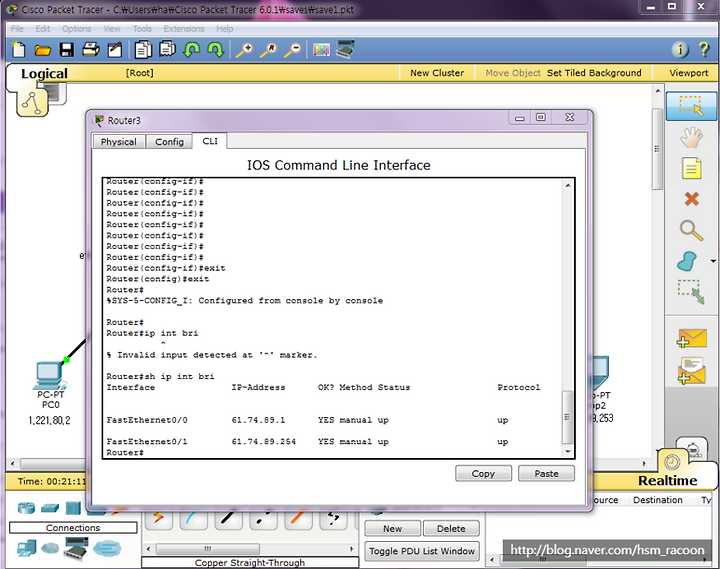720x569 pixels.
Task: Open a file with the folder icon
Action: click(43, 50)
